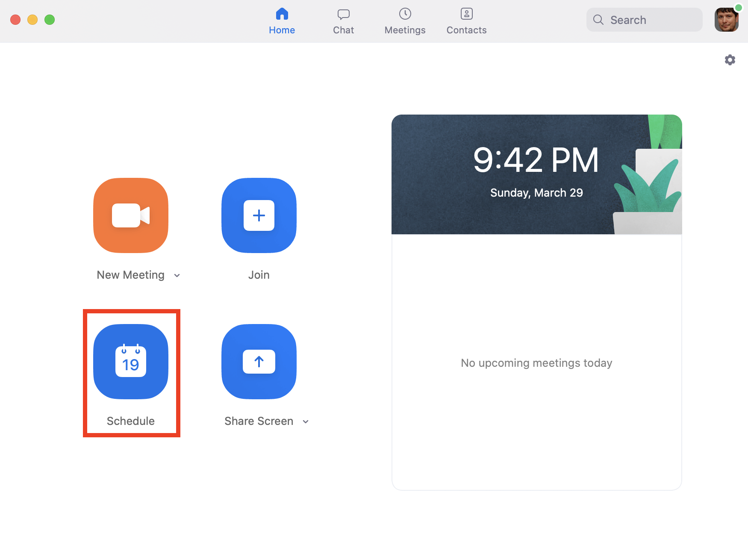Go to the Contacts tab

[x=466, y=21]
